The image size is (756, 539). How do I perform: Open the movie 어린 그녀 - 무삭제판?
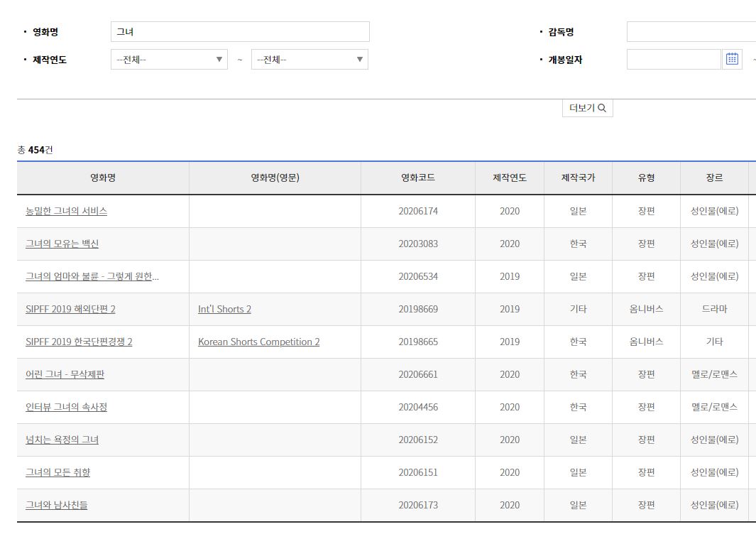click(65, 375)
